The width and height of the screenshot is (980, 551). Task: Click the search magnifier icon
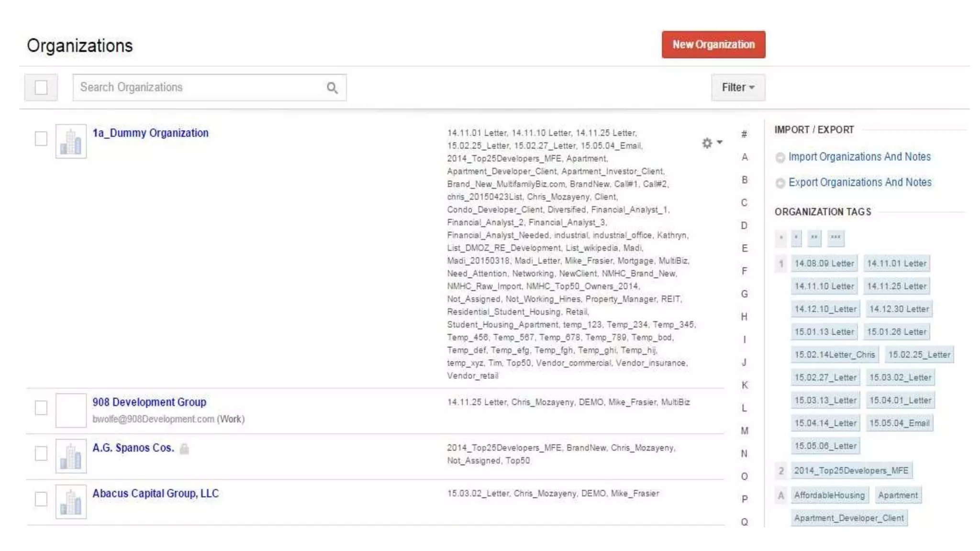coord(332,88)
